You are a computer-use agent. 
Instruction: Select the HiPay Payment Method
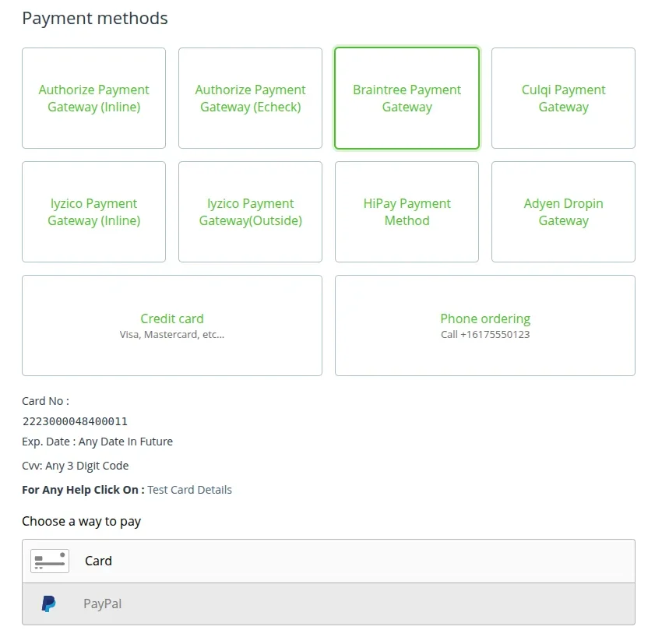click(x=407, y=212)
